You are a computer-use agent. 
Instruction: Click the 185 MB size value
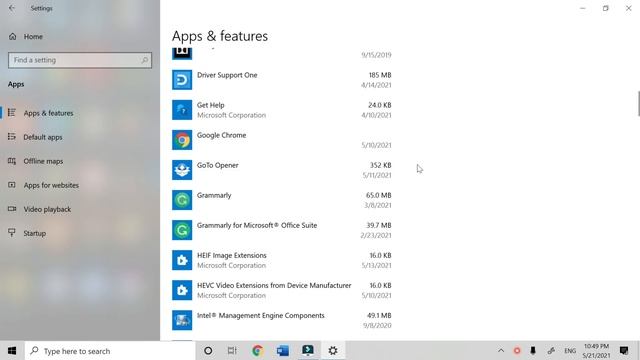[380, 75]
